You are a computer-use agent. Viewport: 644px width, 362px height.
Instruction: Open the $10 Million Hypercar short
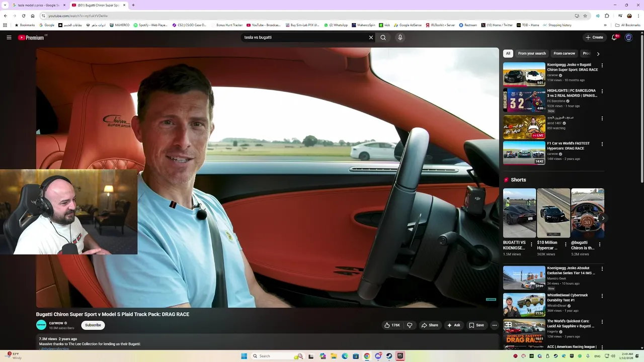click(x=553, y=213)
